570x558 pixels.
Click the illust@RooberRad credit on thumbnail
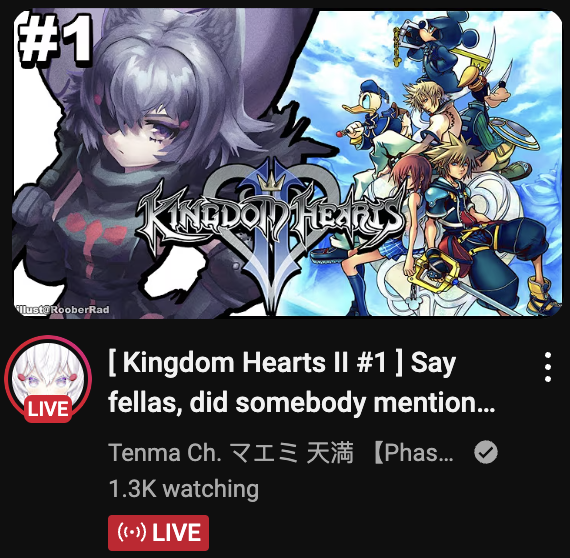[x=63, y=310]
